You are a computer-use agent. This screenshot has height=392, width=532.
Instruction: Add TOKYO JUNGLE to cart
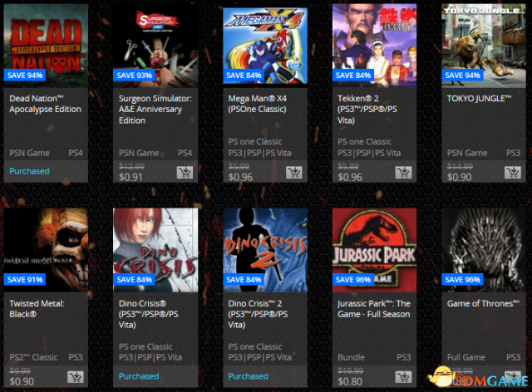point(513,172)
